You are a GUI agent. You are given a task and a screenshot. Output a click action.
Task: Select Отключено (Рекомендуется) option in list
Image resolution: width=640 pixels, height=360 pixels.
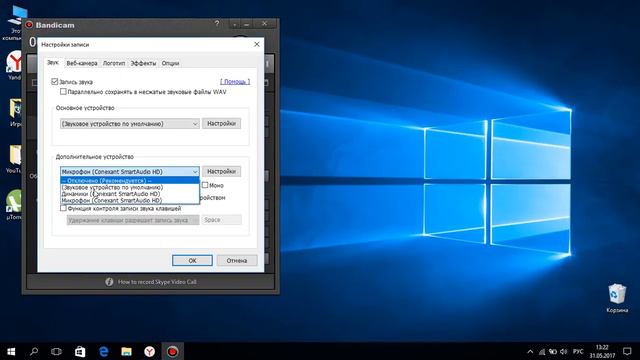[130, 180]
